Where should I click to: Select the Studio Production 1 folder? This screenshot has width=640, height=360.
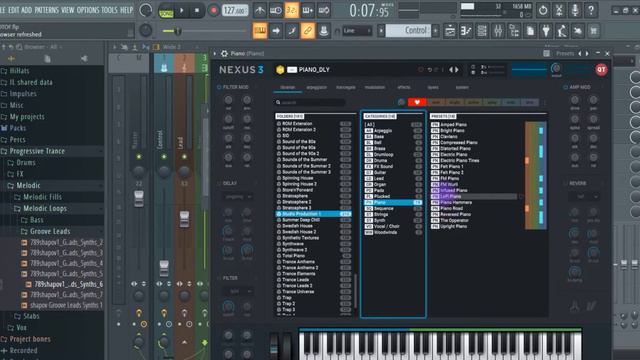point(313,214)
